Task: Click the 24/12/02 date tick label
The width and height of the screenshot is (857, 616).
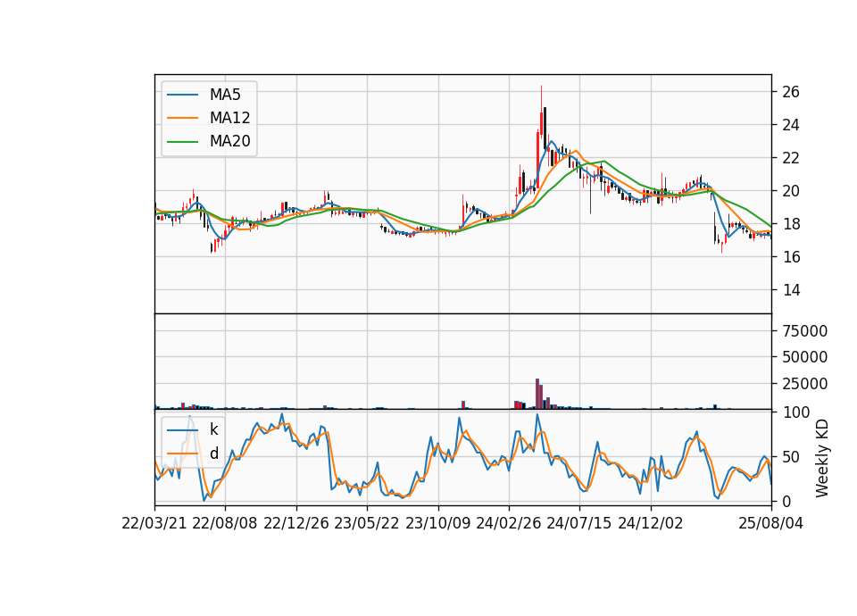Action: 651,524
